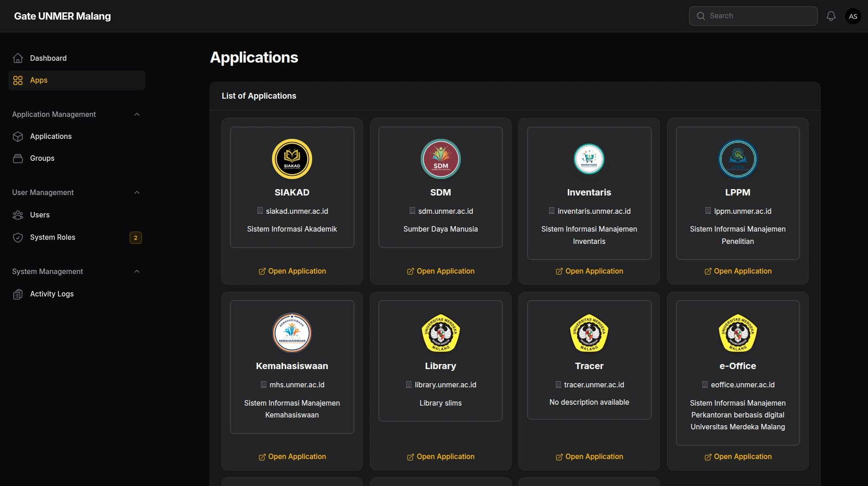Click the System Roles count badge 2
Image resolution: width=868 pixels, height=486 pixels.
[136, 238]
